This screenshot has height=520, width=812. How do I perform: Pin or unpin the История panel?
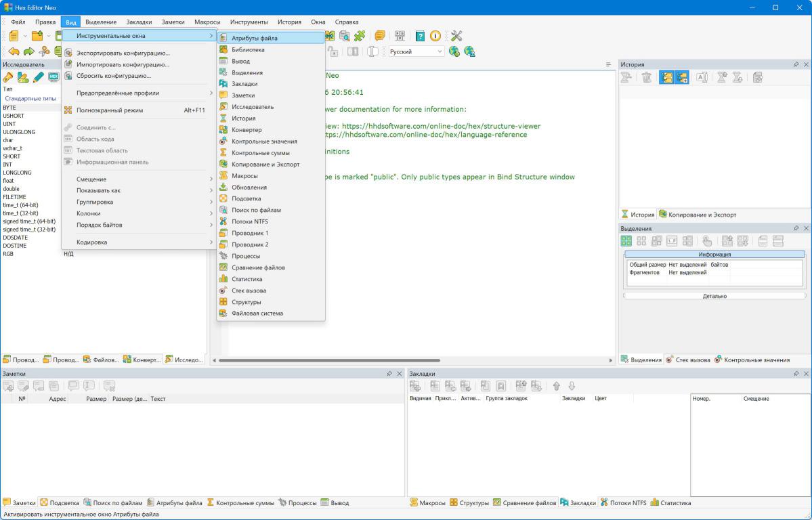[796, 64]
